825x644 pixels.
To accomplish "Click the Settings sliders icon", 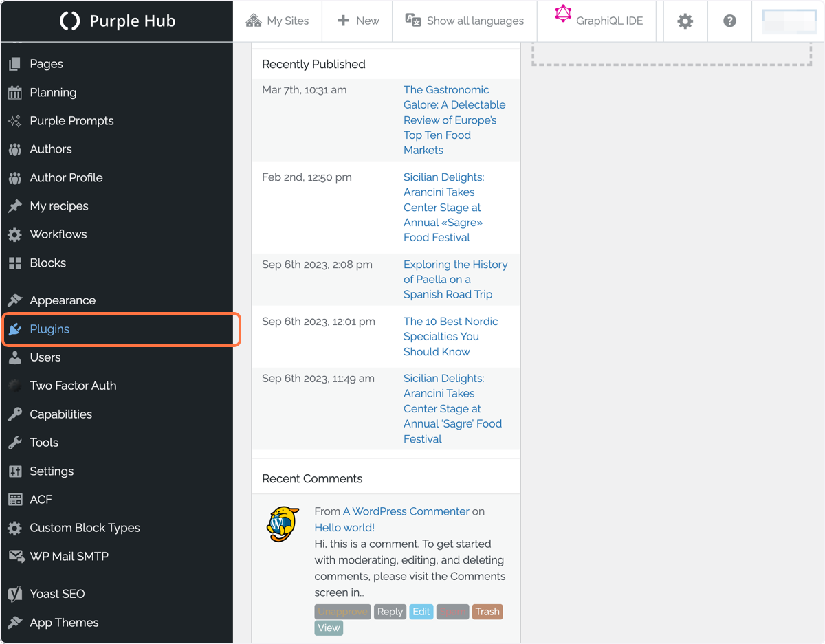I will pyautogui.click(x=14, y=471).
